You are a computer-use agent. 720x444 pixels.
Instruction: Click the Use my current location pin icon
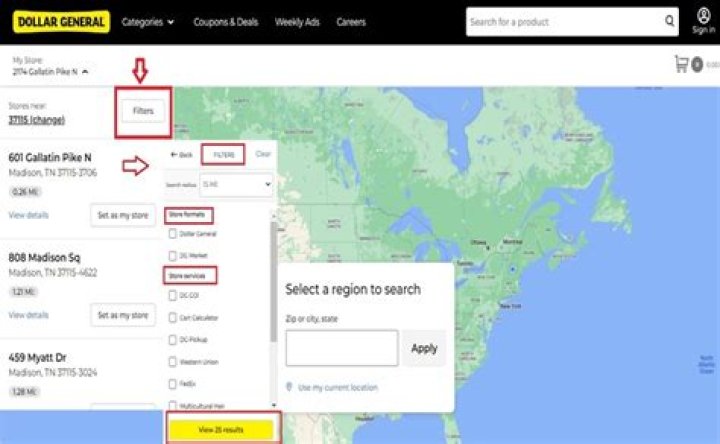tap(289, 387)
